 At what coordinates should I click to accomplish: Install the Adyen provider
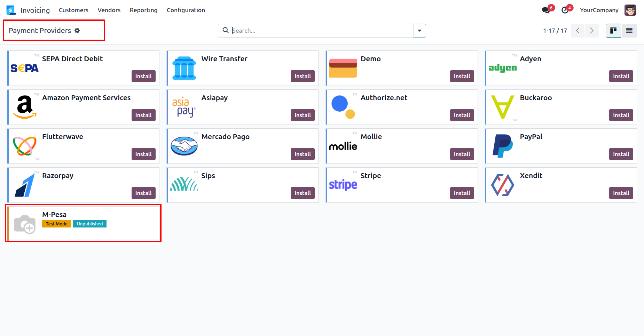point(621,76)
